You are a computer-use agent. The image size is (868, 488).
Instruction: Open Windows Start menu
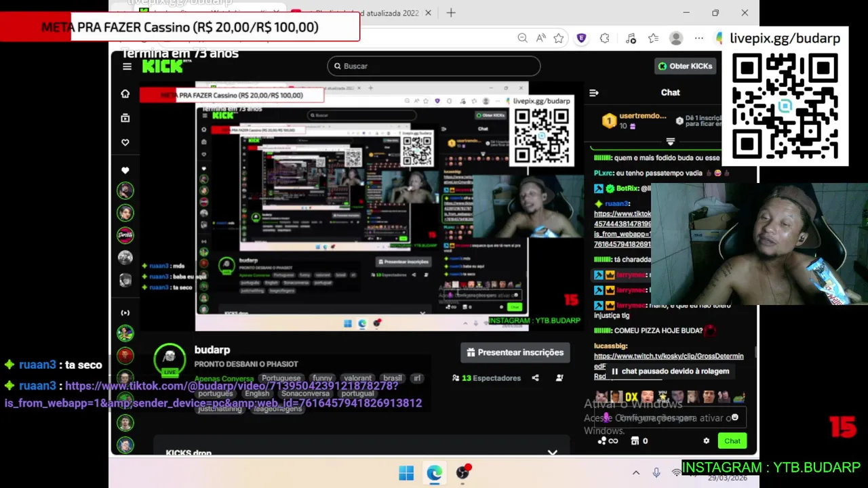coord(406,473)
